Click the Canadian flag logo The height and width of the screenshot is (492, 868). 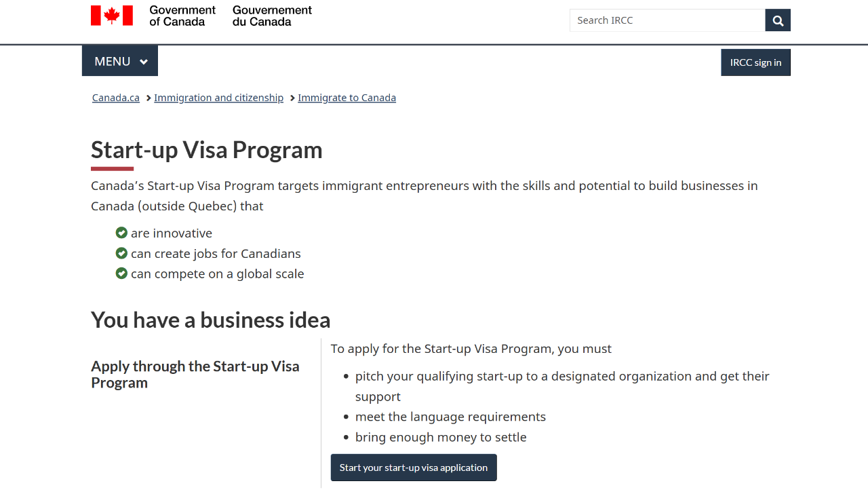112,16
